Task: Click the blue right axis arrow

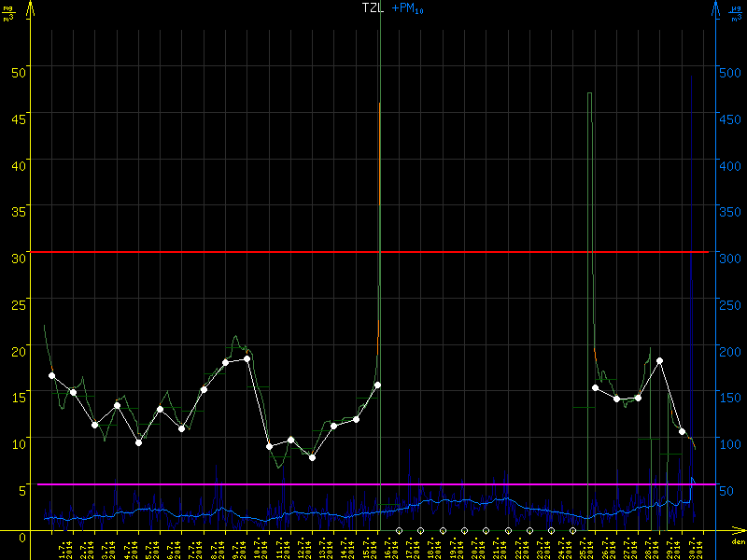Action: pos(715,9)
